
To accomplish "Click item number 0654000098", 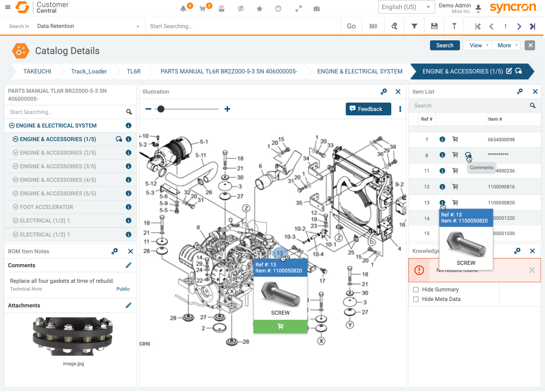I will coord(501,140).
